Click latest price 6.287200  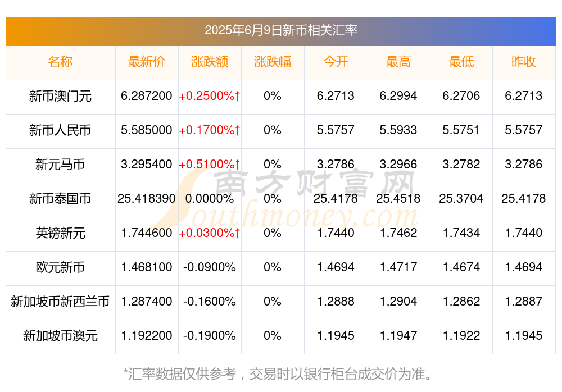146,95
